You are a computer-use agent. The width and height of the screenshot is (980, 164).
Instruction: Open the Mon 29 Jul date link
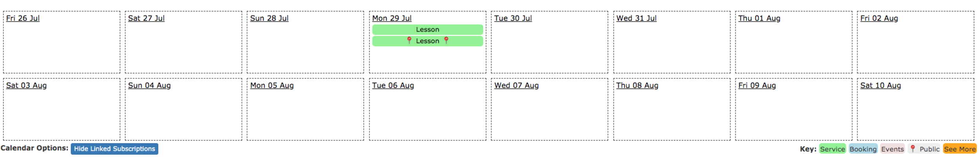(x=392, y=18)
